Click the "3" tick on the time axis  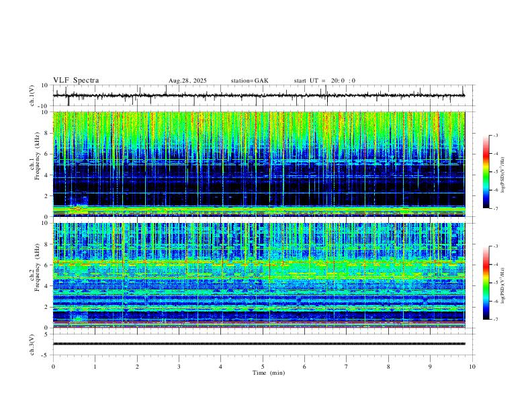tap(179, 367)
